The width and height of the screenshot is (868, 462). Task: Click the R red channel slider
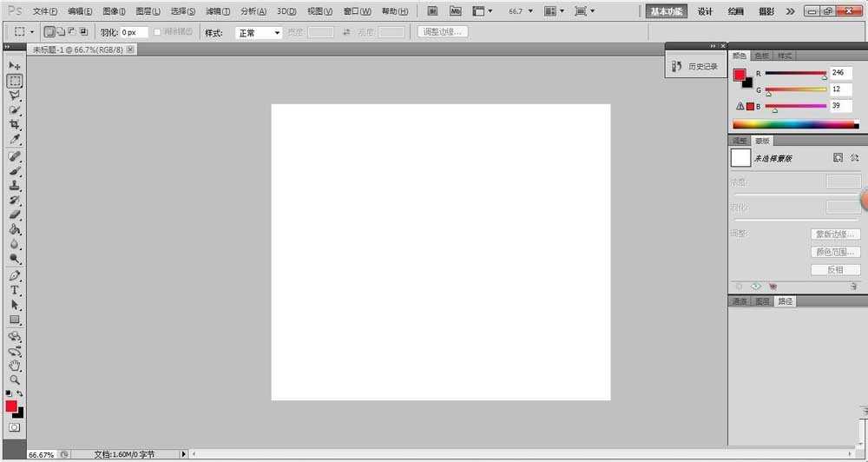click(x=795, y=74)
